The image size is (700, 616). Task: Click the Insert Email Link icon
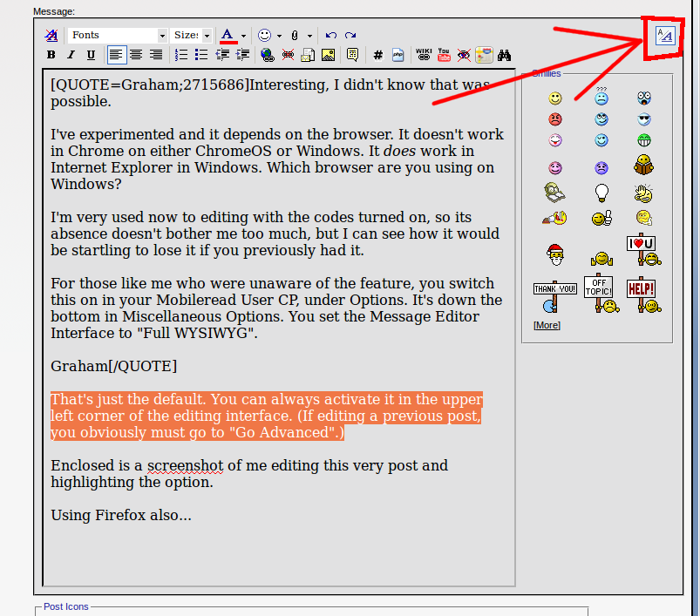point(308,55)
